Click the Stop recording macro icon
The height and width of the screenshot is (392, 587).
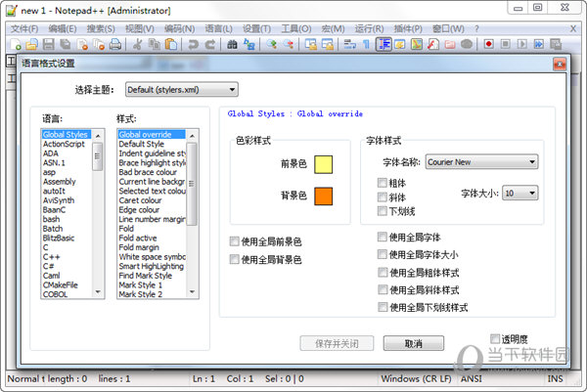pos(506,45)
